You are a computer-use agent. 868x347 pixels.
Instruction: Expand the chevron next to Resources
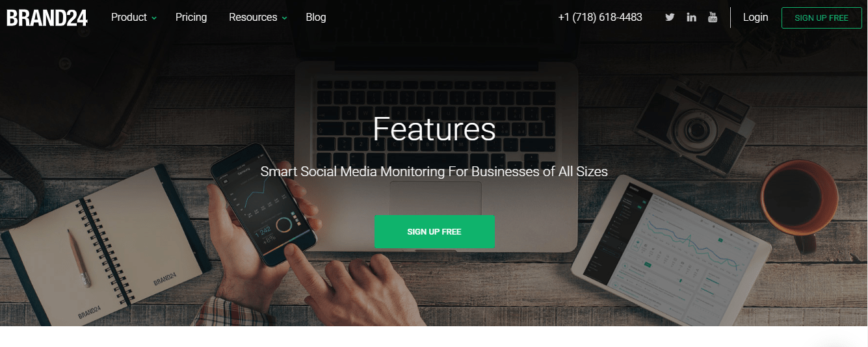tap(284, 18)
